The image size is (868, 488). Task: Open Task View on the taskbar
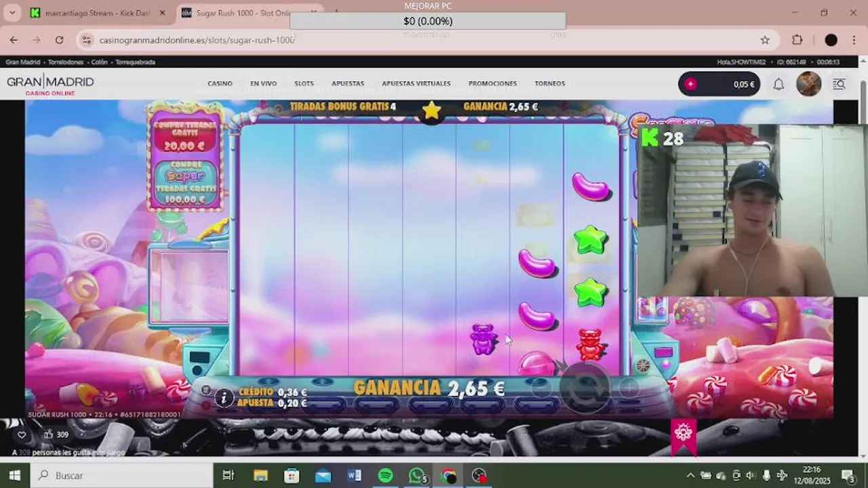[x=228, y=475]
